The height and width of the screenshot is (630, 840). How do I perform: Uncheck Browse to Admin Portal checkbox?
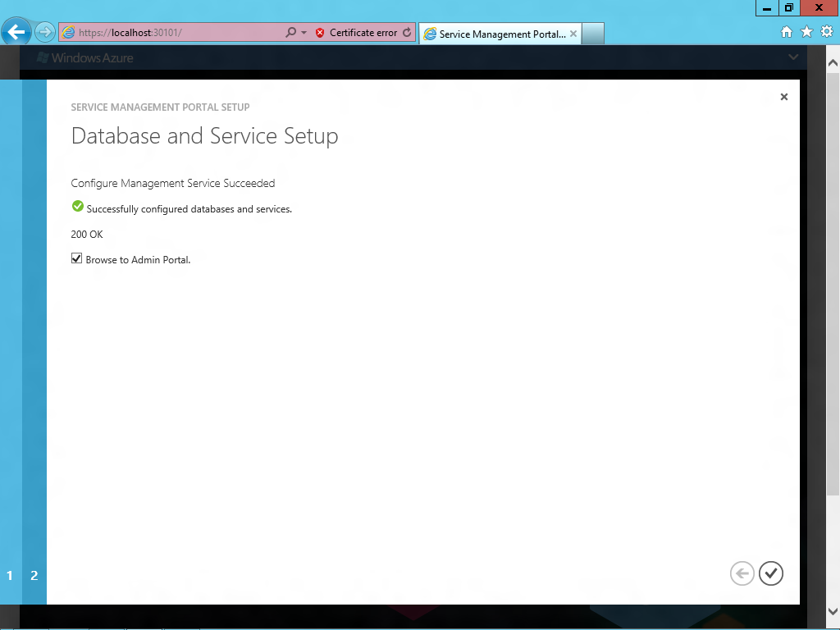pyautogui.click(x=76, y=258)
